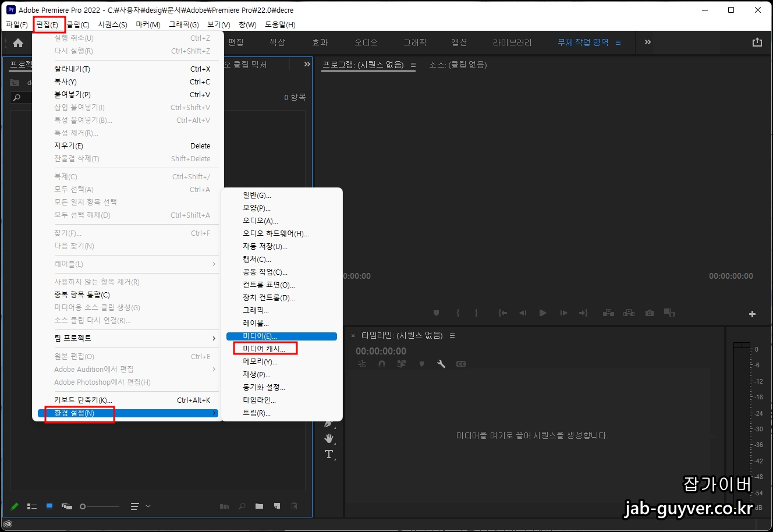Click the trash Clear icon in project panel
This screenshot has width=773, height=532.
[295, 506]
